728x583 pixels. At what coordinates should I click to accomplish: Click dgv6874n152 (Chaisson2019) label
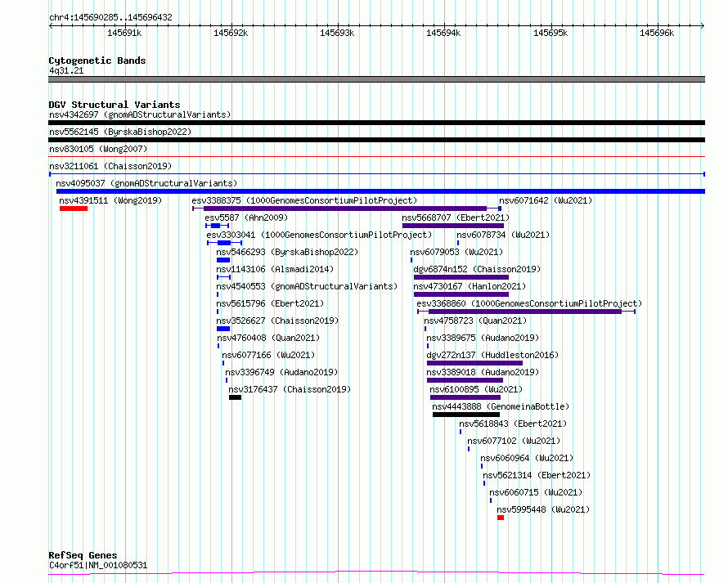[x=477, y=269]
